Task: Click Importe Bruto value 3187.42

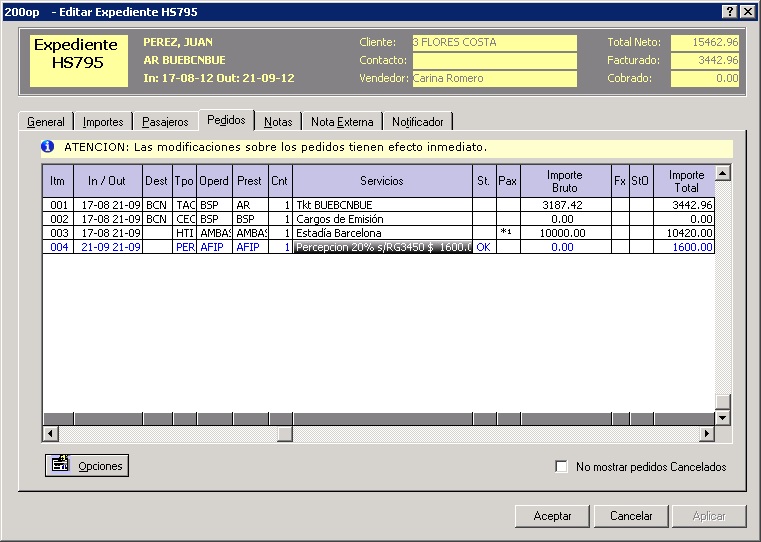Action: pos(565,205)
